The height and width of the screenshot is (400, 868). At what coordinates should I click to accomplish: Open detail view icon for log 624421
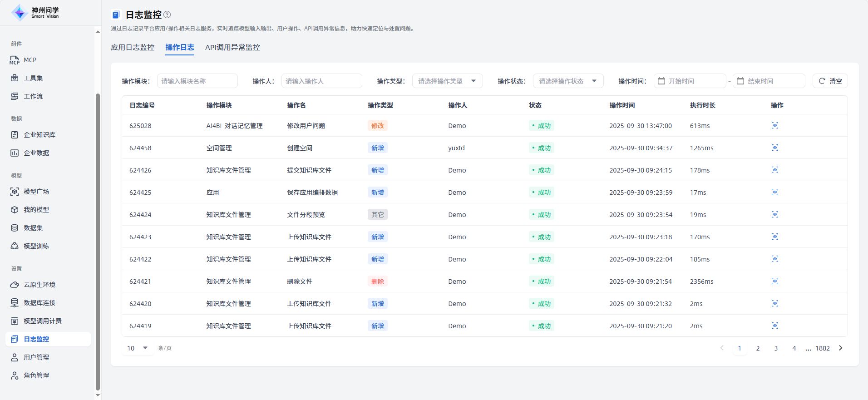(x=774, y=281)
